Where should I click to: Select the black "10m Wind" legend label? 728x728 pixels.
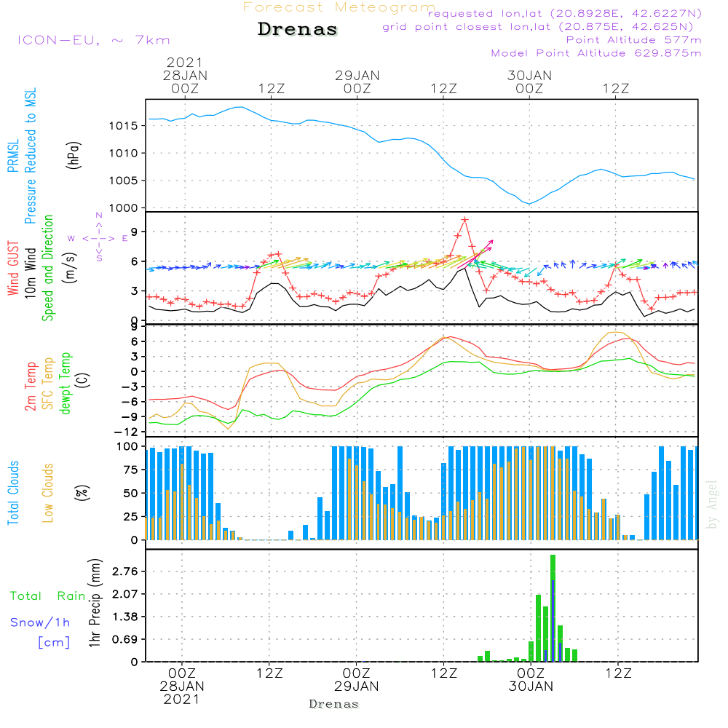(30, 272)
